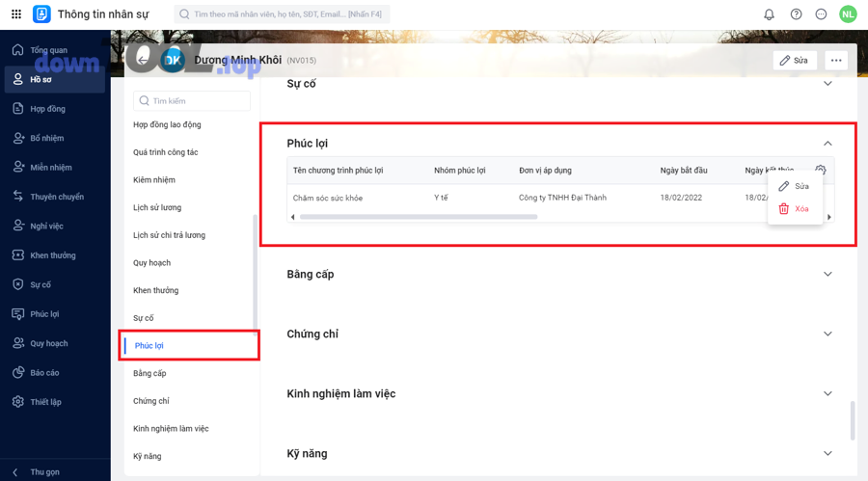Expand the Kinh nghiệm làm việc section
868x481 pixels.
[827, 394]
